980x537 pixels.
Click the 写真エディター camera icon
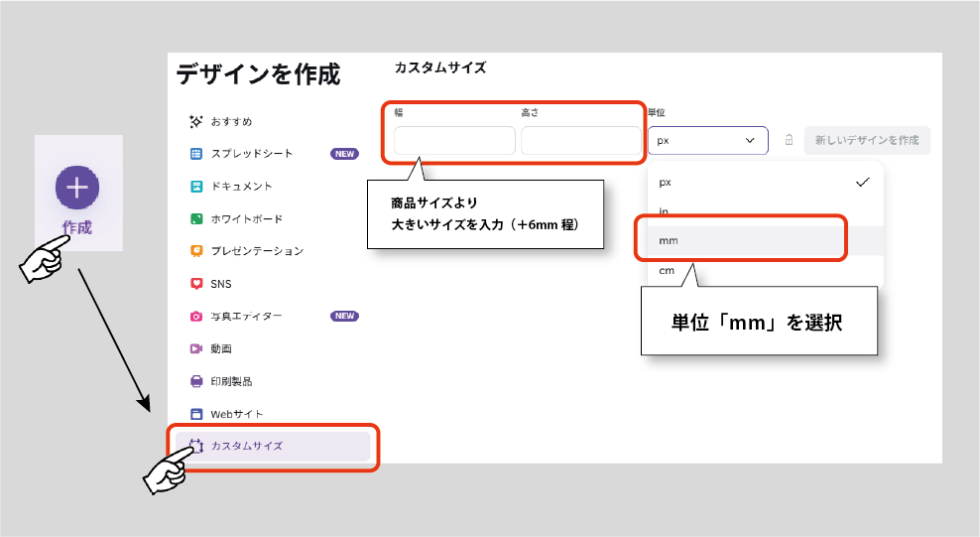pyautogui.click(x=196, y=317)
